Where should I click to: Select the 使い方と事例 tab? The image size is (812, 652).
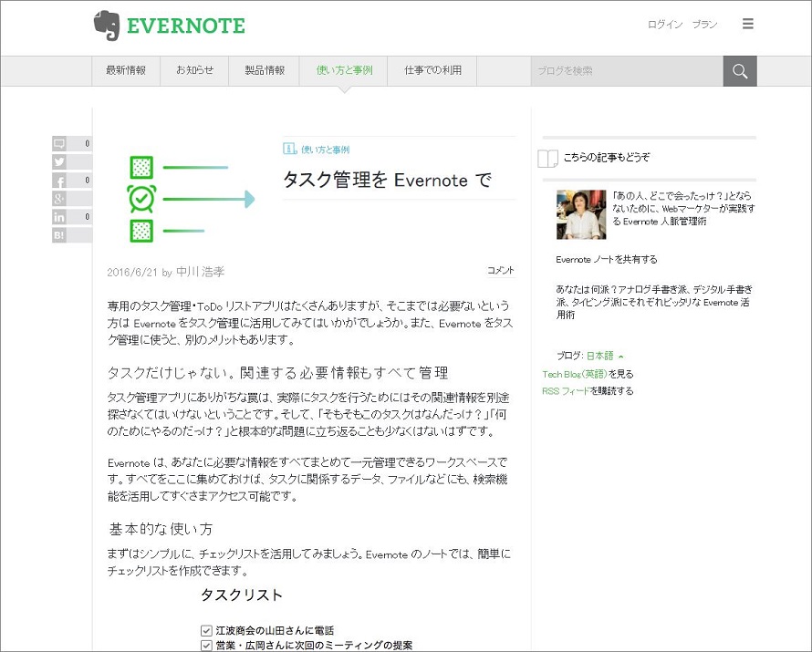pyautogui.click(x=344, y=71)
